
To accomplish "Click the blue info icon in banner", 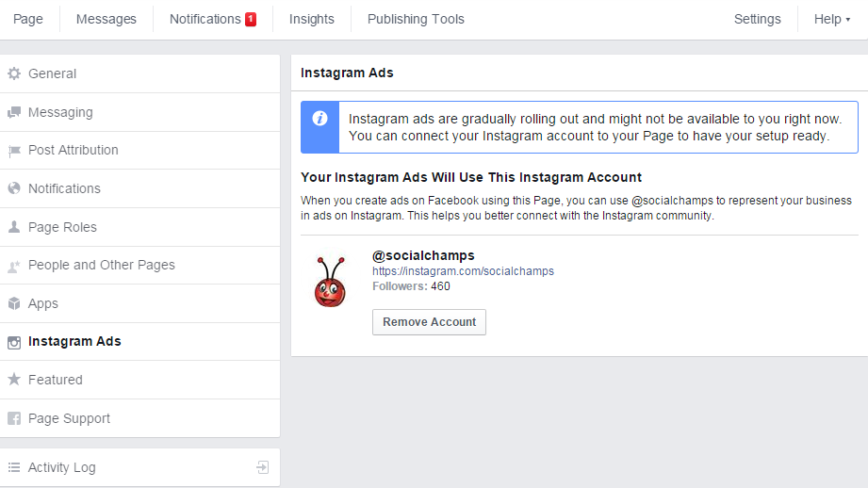I will tap(320, 119).
